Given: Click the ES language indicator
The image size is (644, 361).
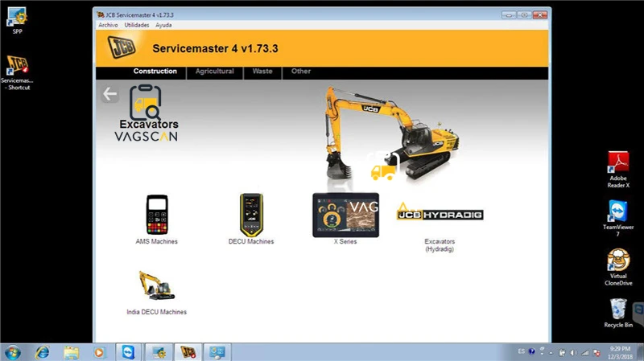Looking at the screenshot, I should (x=521, y=351).
